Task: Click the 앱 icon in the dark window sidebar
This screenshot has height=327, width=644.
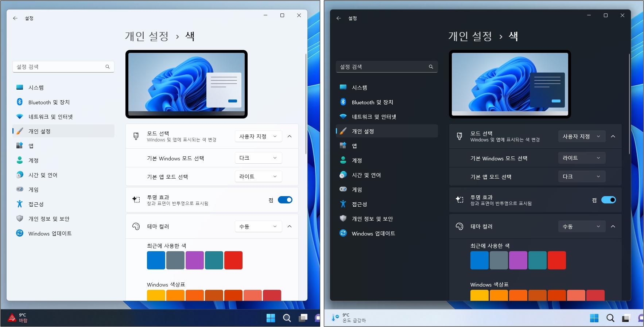Action: (x=343, y=145)
